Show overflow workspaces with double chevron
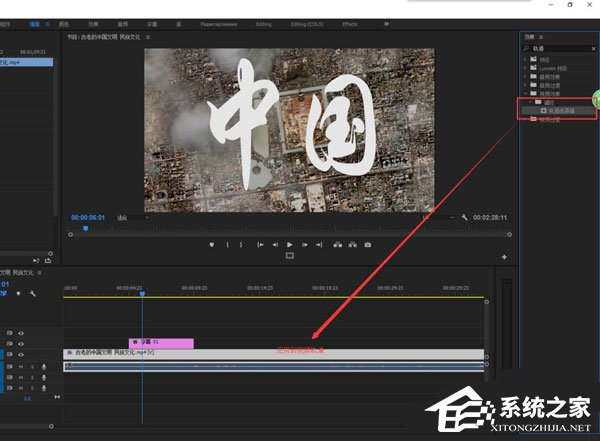The width and height of the screenshot is (600, 441). pos(386,24)
